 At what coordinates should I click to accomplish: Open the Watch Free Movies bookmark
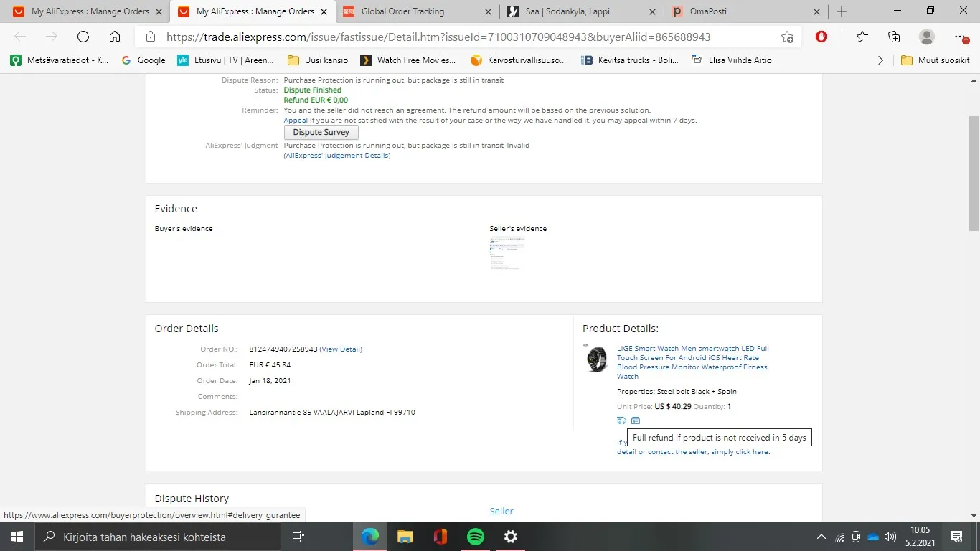click(x=407, y=60)
